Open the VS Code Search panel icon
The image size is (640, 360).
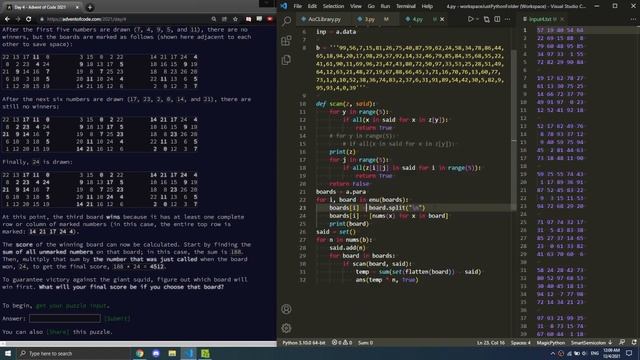pyautogui.click(x=287, y=21)
